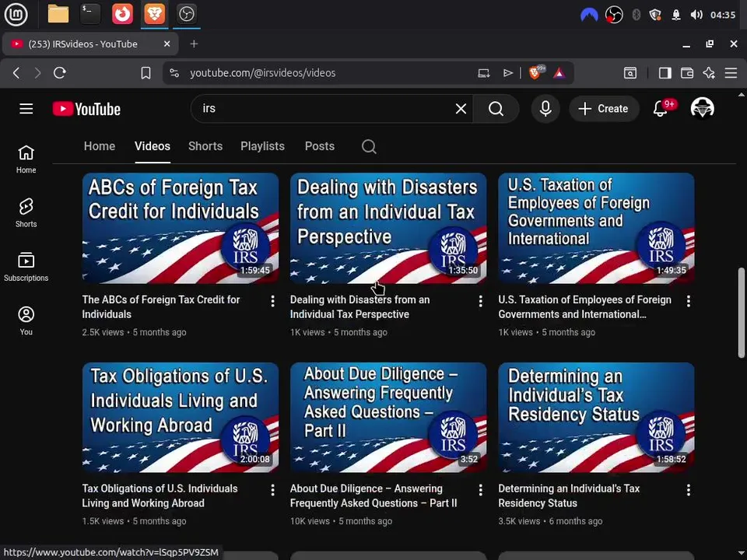Open the Brave Shields lion icon
The width and height of the screenshot is (747, 560).
[x=535, y=72]
